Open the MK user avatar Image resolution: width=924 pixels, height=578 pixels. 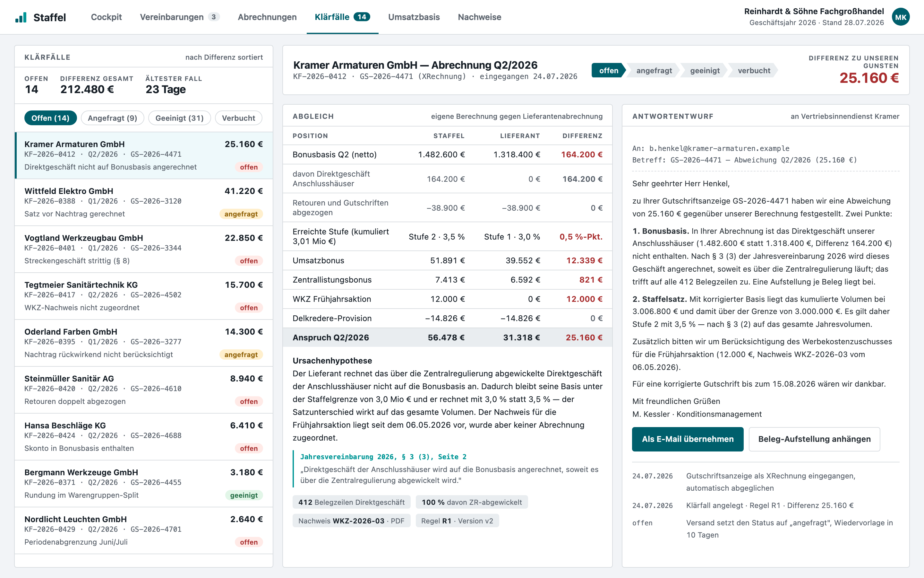click(901, 17)
